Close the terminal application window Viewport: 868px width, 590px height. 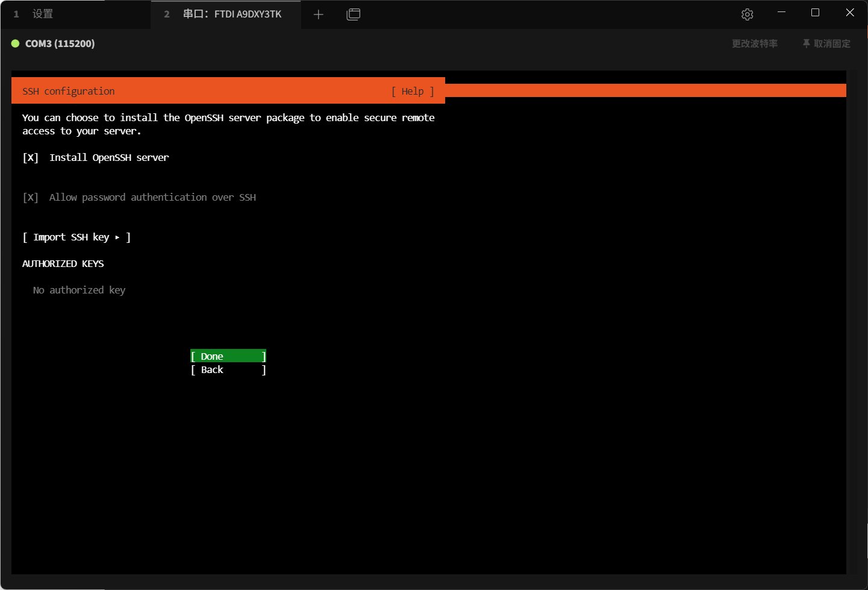[849, 13]
